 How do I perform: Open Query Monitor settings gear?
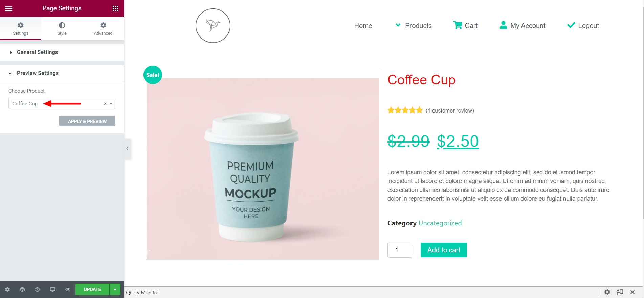[x=607, y=292]
